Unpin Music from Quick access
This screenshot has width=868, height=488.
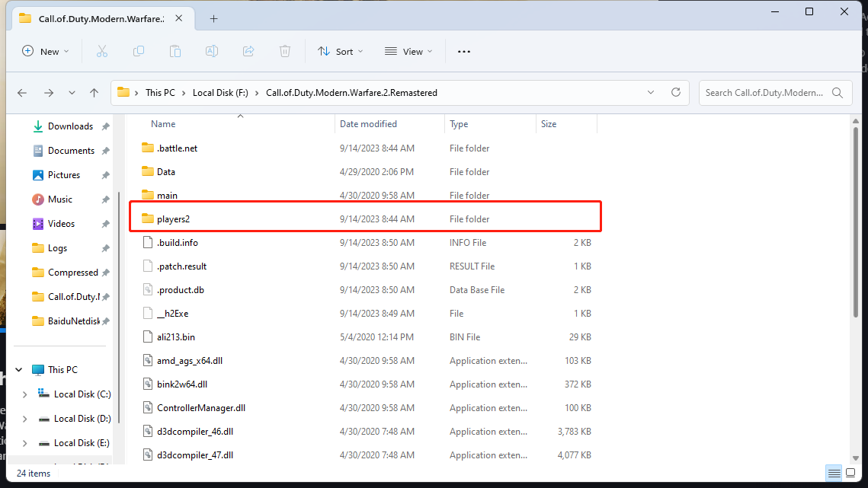click(x=105, y=199)
